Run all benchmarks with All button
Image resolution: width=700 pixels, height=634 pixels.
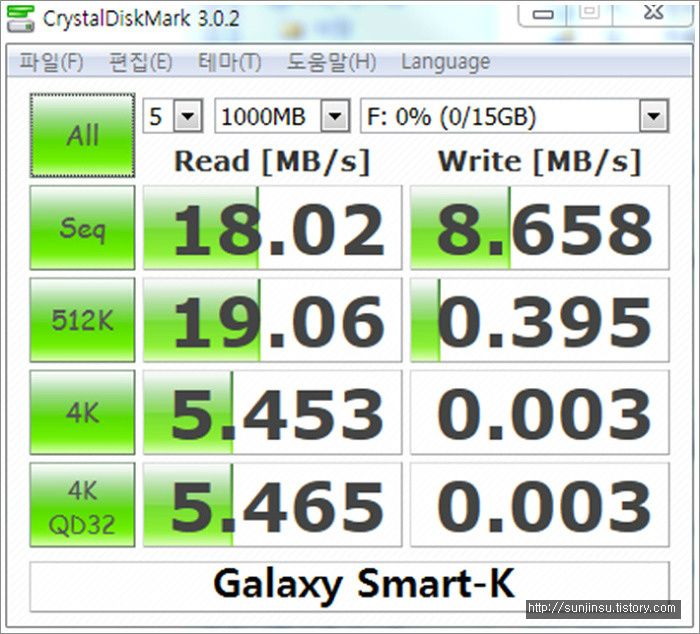83,135
